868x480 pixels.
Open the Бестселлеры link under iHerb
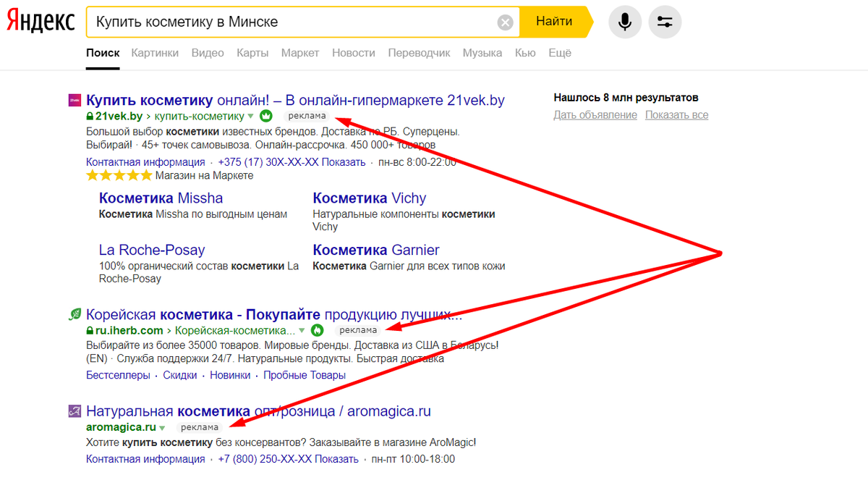coord(118,375)
